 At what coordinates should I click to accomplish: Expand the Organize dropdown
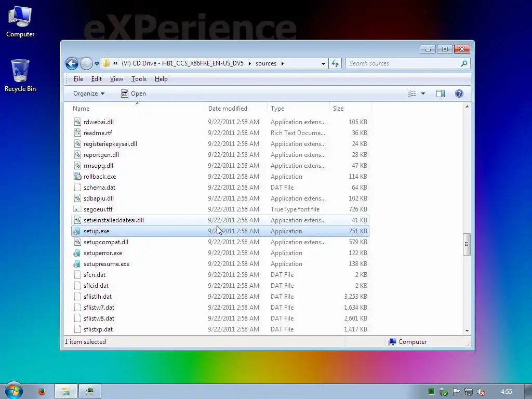click(88, 94)
